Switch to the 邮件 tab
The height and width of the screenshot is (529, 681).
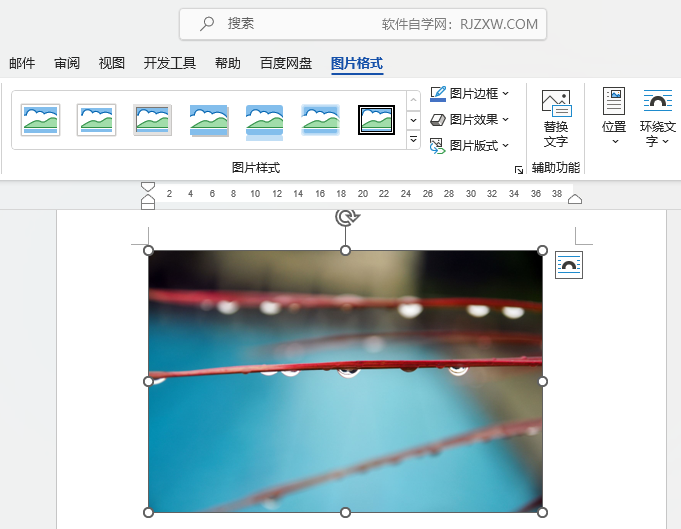(22, 63)
